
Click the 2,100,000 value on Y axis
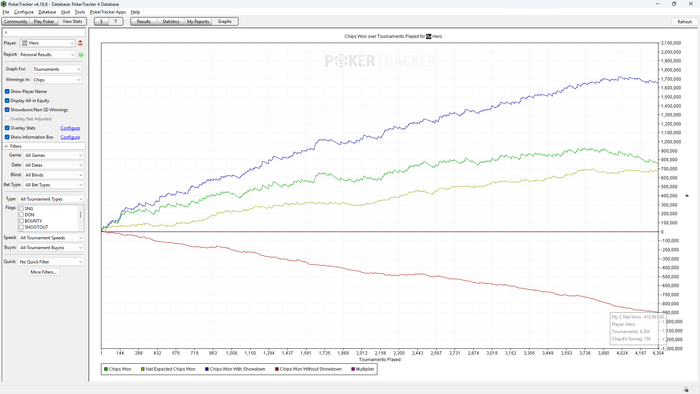[x=671, y=43]
